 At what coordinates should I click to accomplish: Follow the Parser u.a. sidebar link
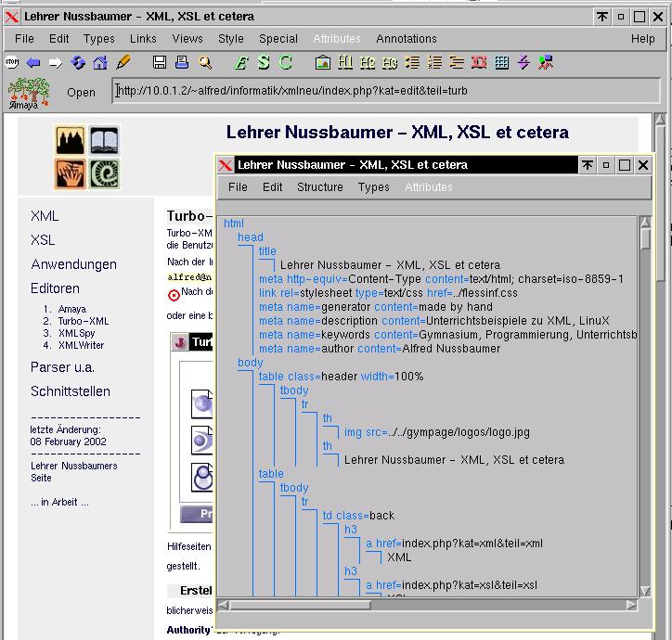[x=62, y=367]
